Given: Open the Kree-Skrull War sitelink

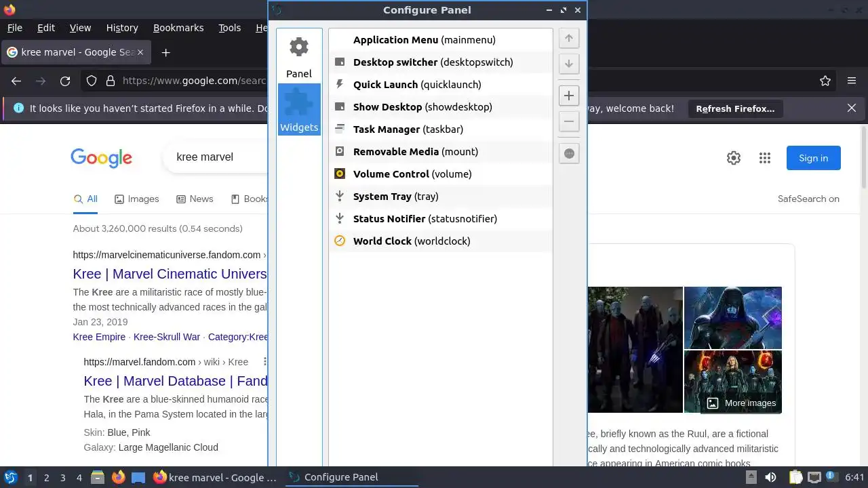Looking at the screenshot, I should pyautogui.click(x=167, y=337).
